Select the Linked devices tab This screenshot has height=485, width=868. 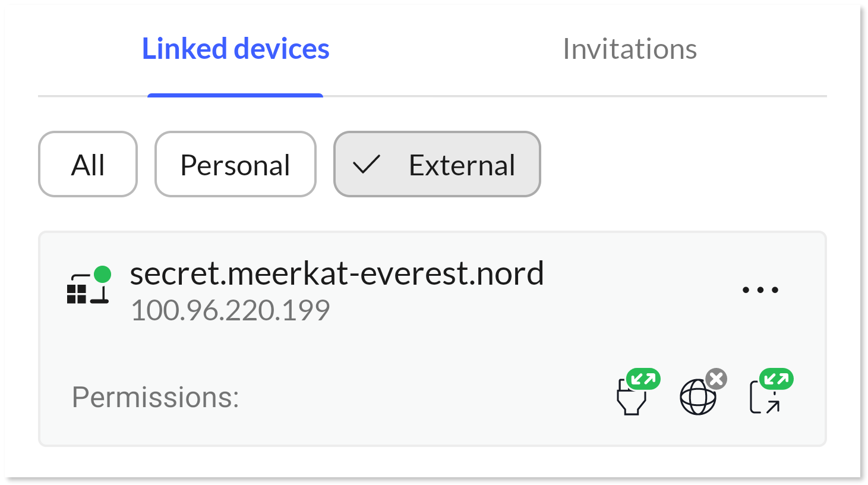coord(235,49)
